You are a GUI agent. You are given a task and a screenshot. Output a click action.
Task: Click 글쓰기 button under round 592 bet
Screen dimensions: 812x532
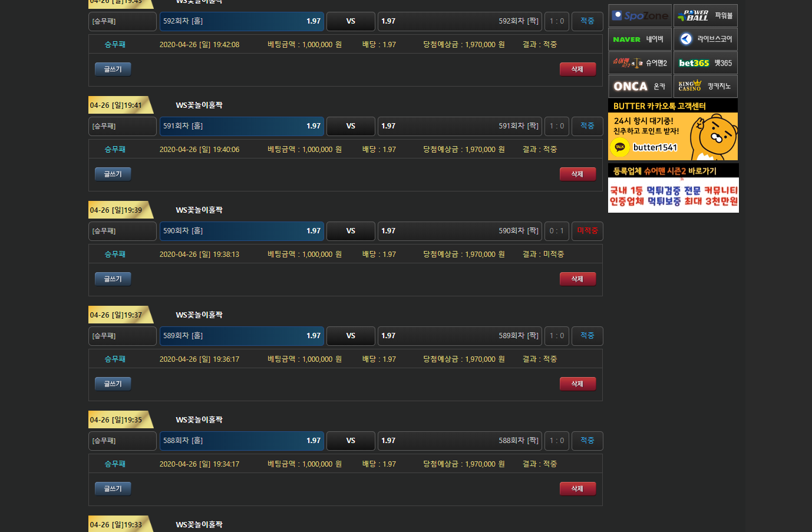point(113,70)
